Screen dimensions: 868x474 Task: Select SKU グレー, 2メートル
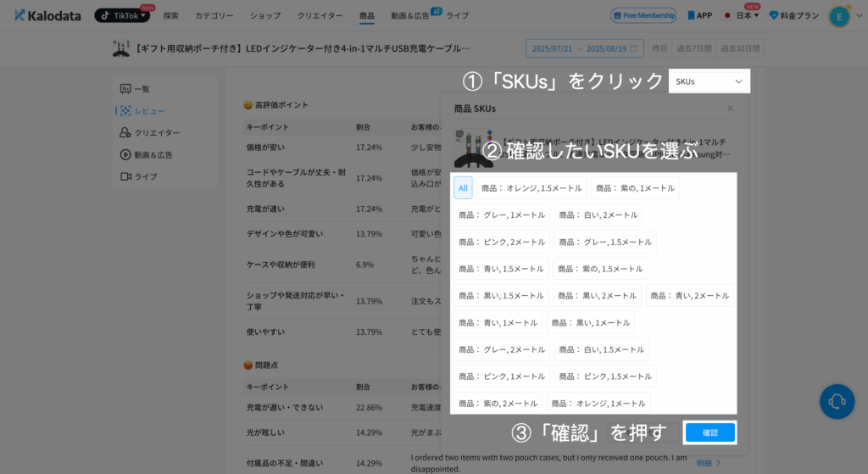click(x=502, y=349)
